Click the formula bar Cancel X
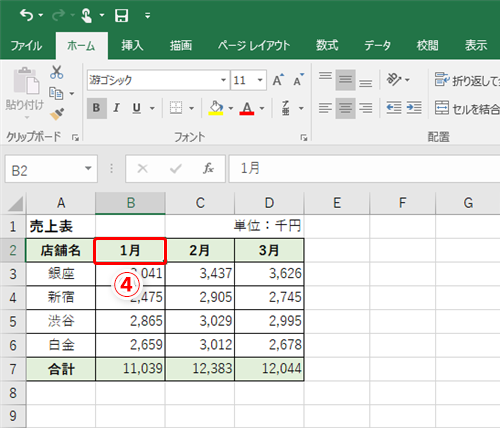 (143, 169)
